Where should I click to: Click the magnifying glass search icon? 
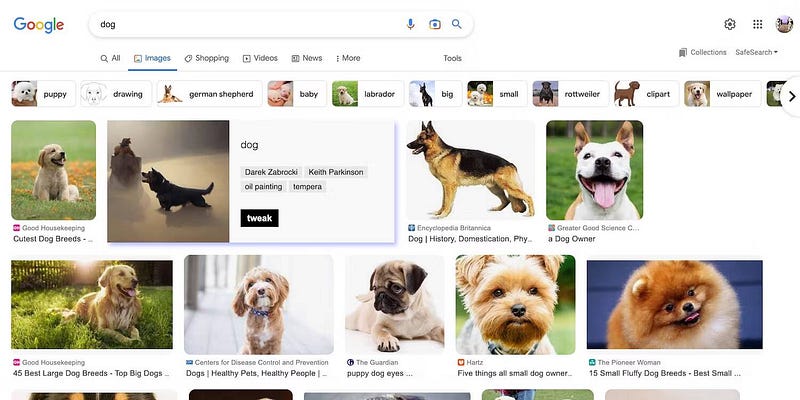tap(457, 24)
